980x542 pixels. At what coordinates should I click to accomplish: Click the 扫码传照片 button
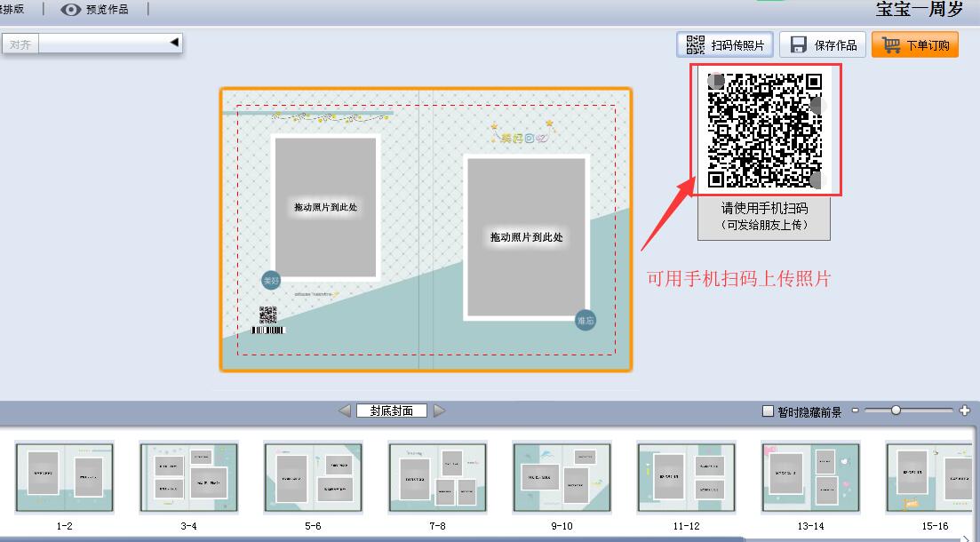pyautogui.click(x=725, y=45)
